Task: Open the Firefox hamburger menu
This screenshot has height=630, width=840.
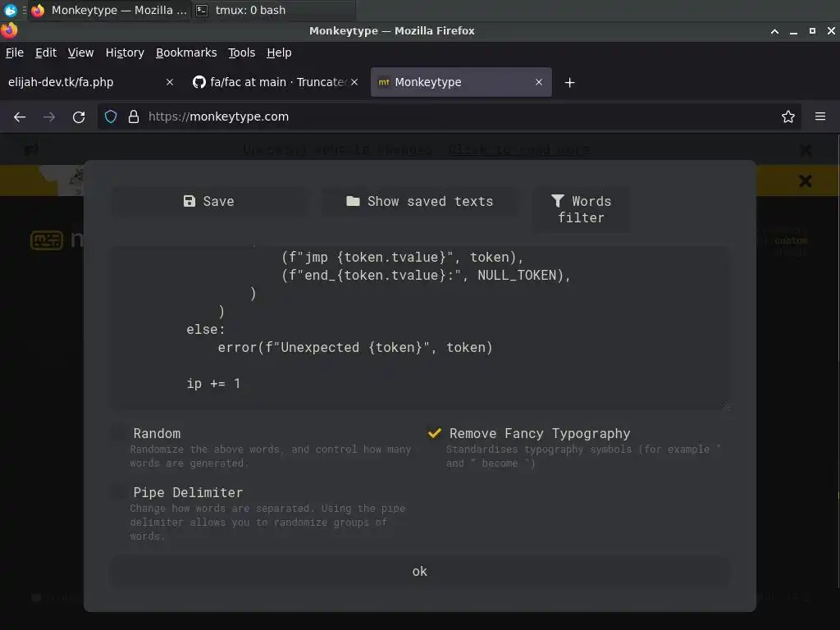Action: click(820, 116)
